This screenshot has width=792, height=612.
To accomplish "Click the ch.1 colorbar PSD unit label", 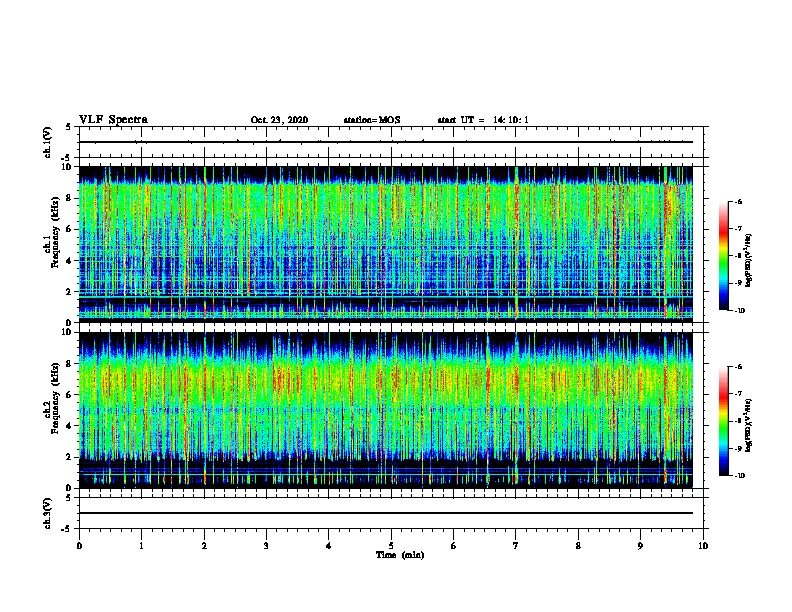I will [x=749, y=260].
